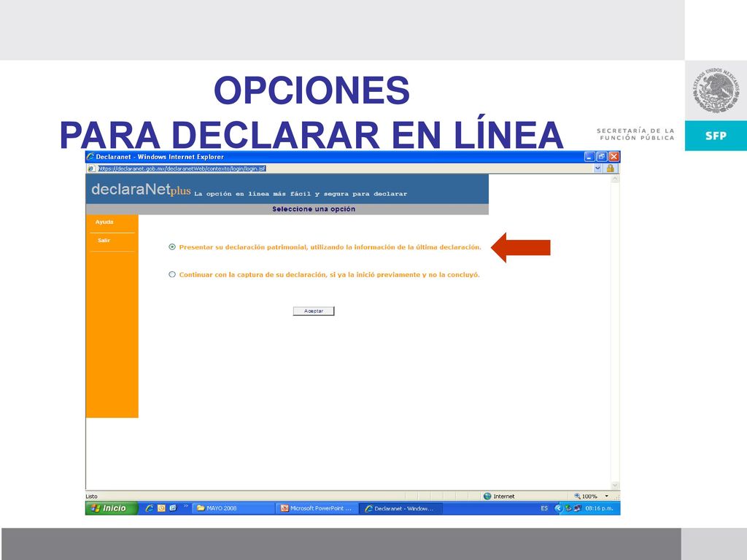
Task: Minimize the Declaranet Internet Explorer window
Action: point(589,156)
